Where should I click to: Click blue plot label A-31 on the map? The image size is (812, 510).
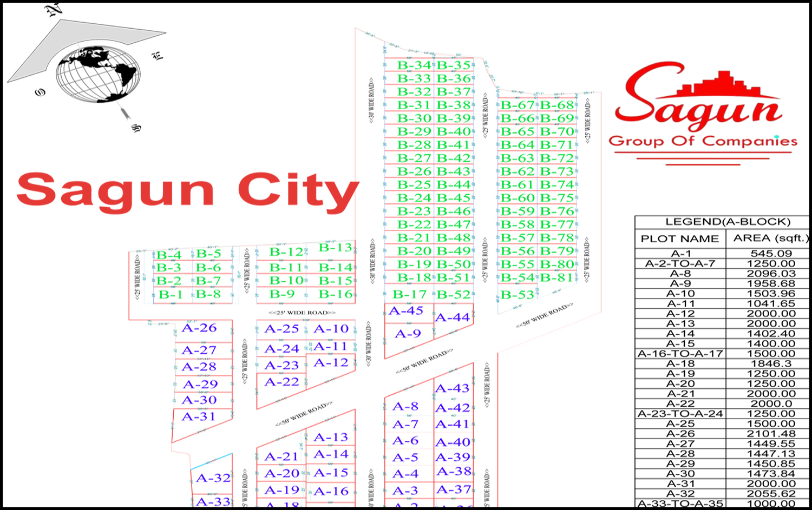[199, 416]
